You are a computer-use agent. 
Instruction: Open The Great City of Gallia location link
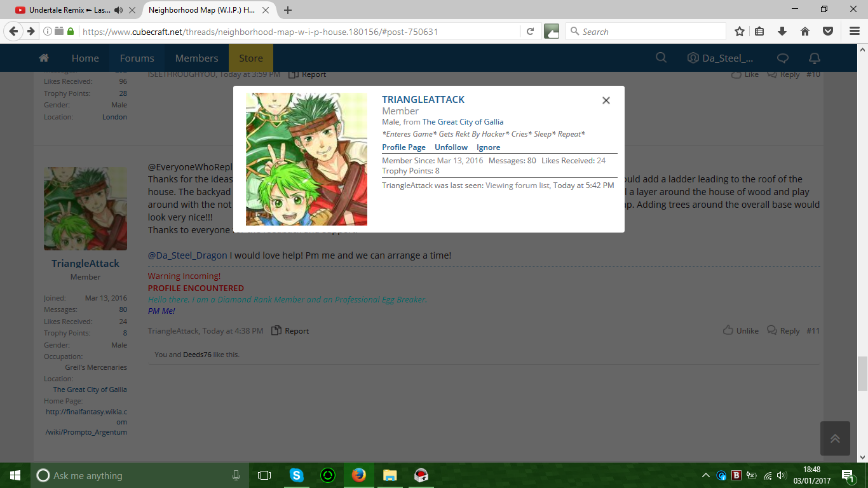tap(463, 122)
